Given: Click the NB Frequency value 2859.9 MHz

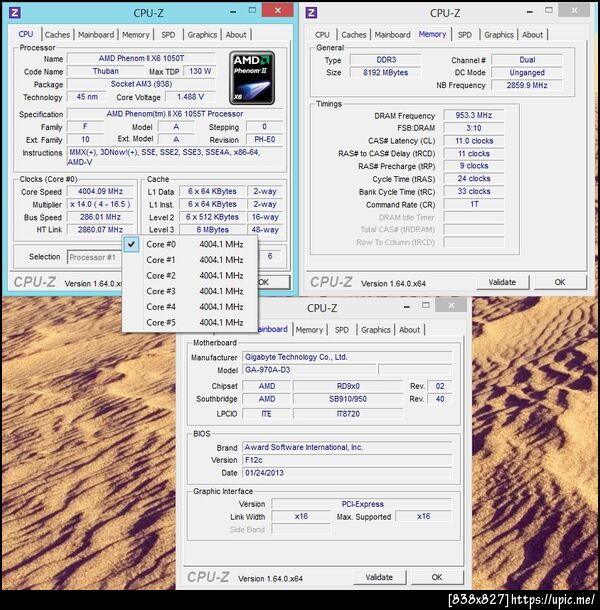Looking at the screenshot, I should click(527, 85).
